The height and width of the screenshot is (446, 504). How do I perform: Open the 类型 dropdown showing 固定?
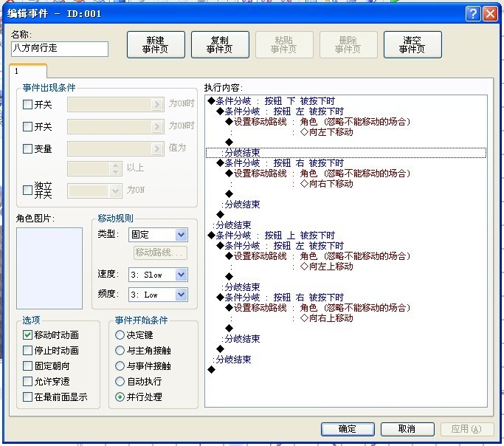158,235
